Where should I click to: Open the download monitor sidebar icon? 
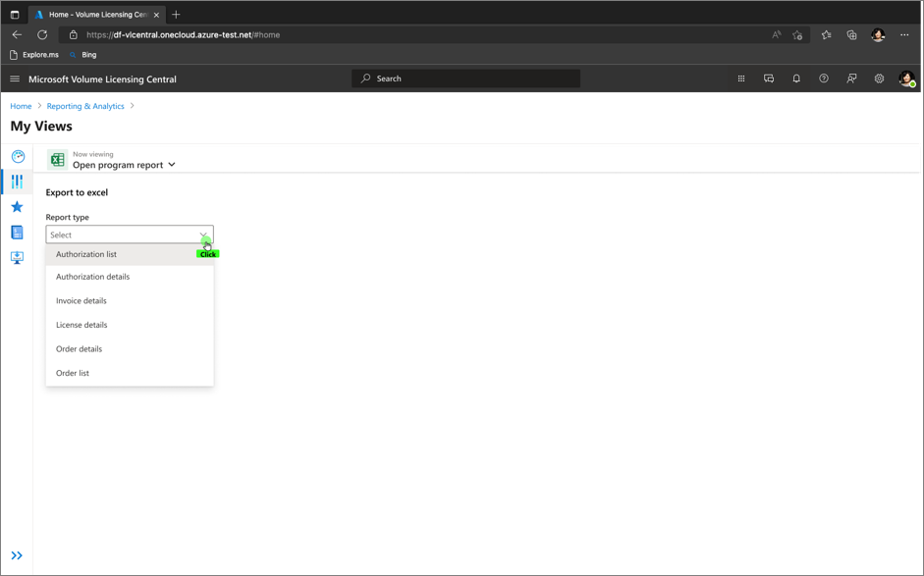point(17,258)
